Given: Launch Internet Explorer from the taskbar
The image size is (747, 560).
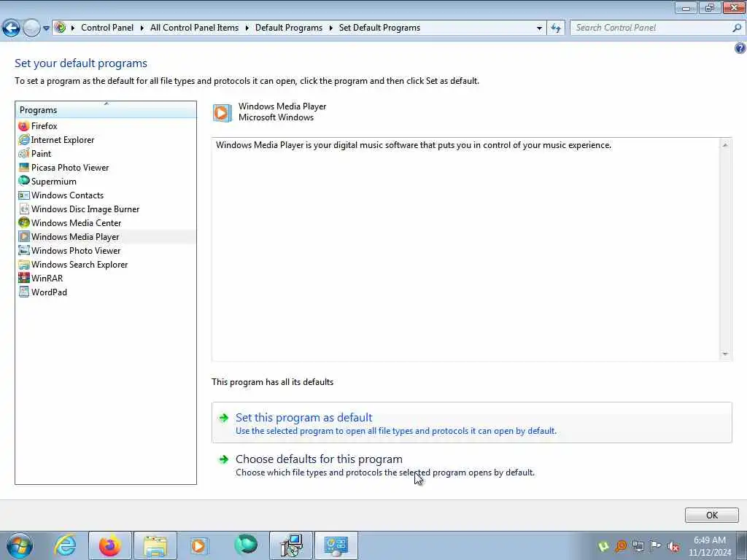Looking at the screenshot, I should tap(65, 545).
